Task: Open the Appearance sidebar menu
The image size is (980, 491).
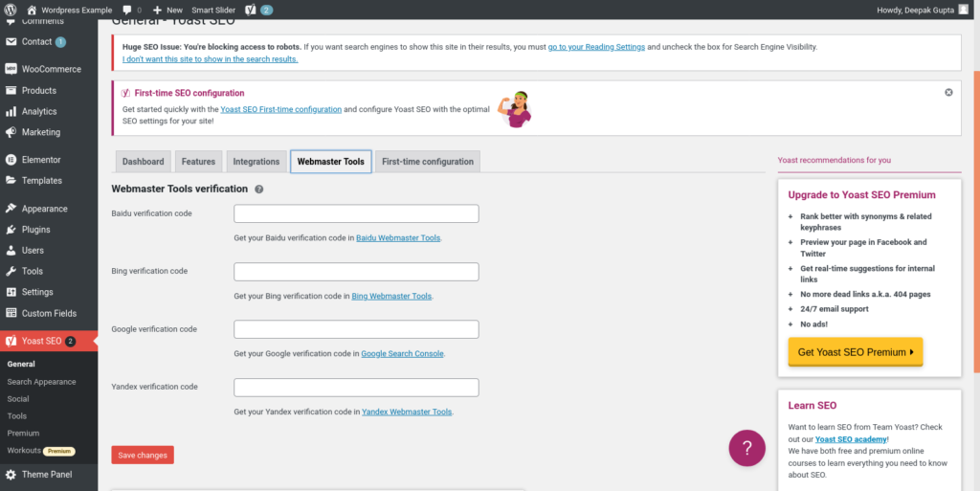Action: click(44, 209)
